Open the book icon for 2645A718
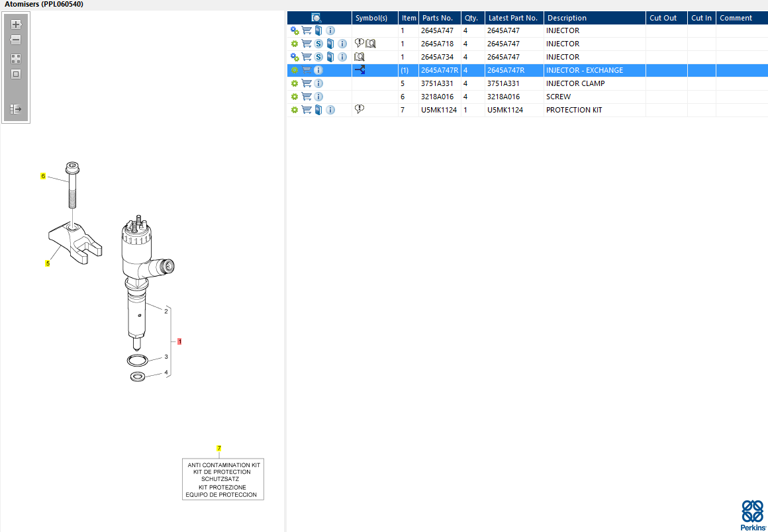Screen dimensions: 768x532 pos(330,44)
